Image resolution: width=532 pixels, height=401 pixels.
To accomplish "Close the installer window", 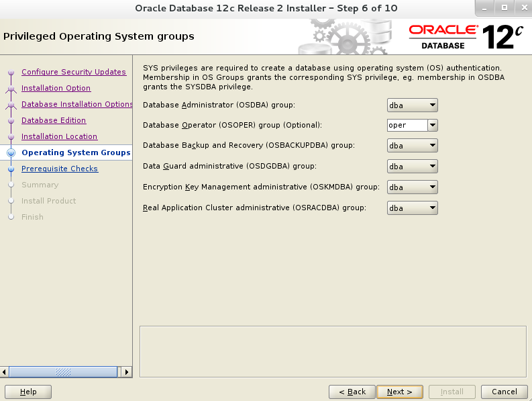I will tap(524, 8).
